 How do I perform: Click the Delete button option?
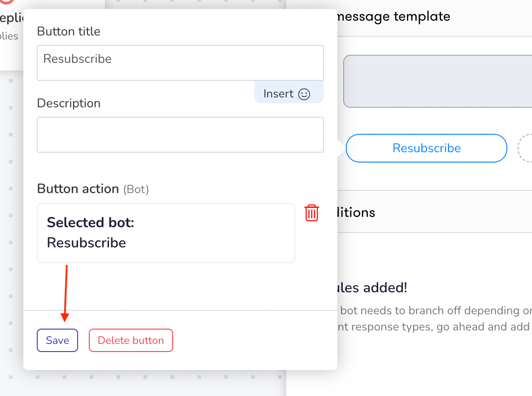(131, 340)
